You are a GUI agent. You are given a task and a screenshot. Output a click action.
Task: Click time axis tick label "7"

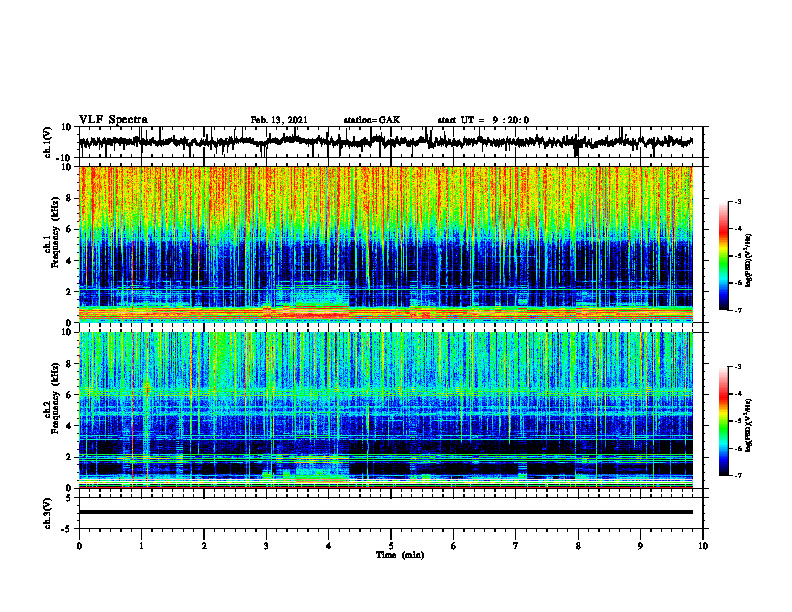[516, 546]
